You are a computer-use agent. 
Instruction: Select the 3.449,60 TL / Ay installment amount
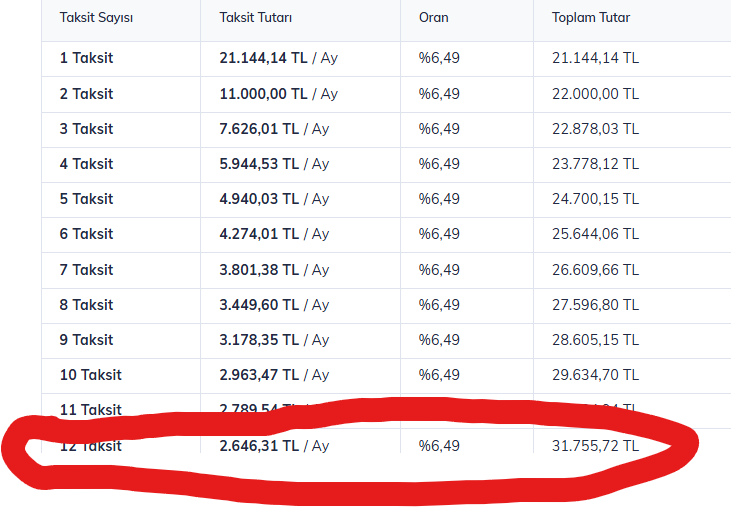(274, 305)
